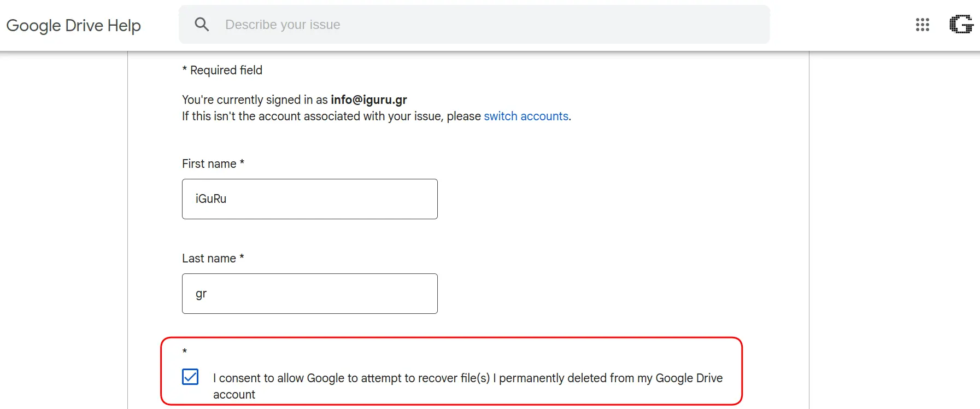Click the Required field note
The image size is (980, 409).
click(x=222, y=71)
